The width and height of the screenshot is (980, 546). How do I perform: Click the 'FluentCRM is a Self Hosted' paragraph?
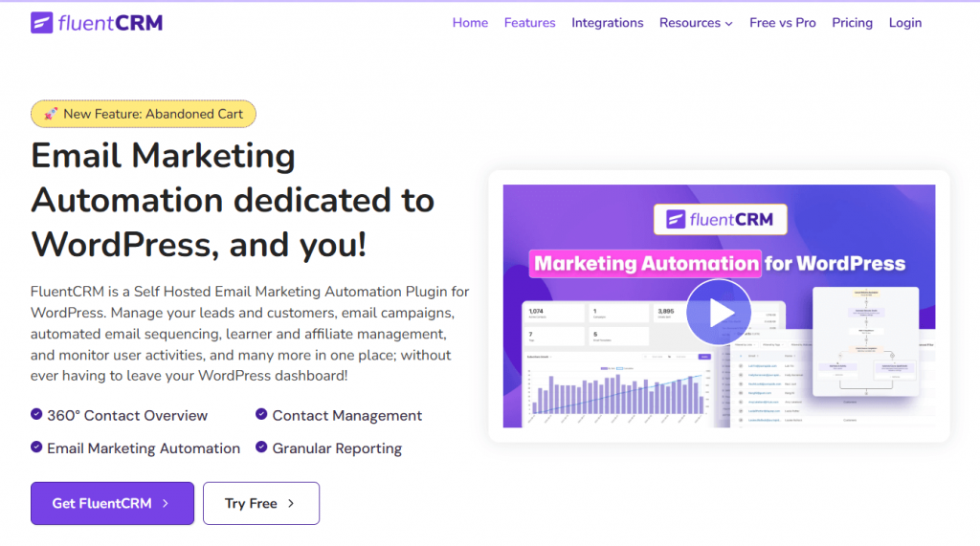pos(250,334)
